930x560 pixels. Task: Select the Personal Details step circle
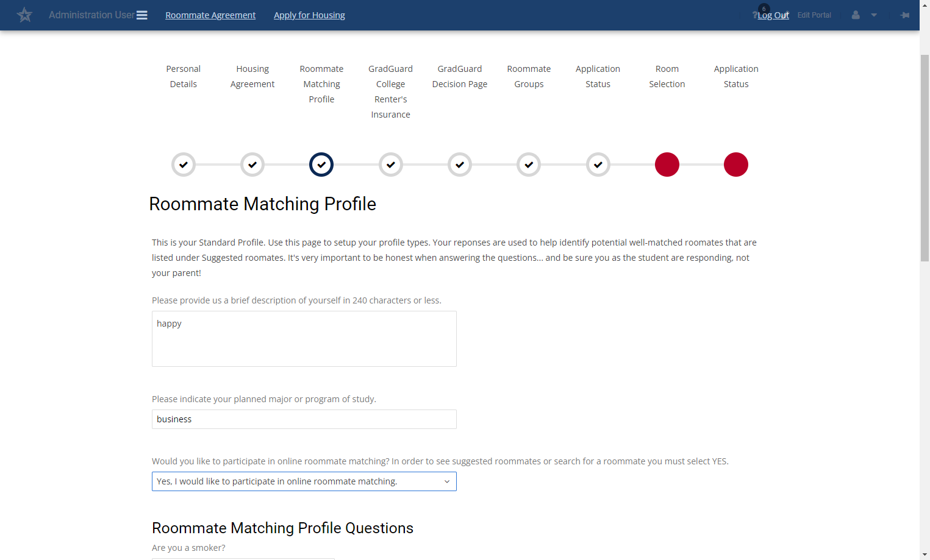(184, 165)
